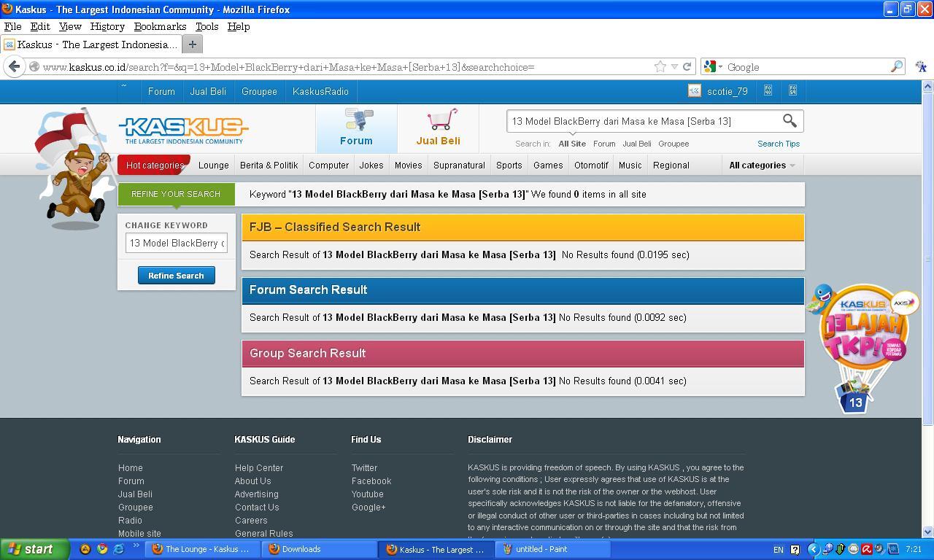Viewport: 934px width, 560px height.
Task: Open Twitter link under Find Us
Action: (364, 467)
